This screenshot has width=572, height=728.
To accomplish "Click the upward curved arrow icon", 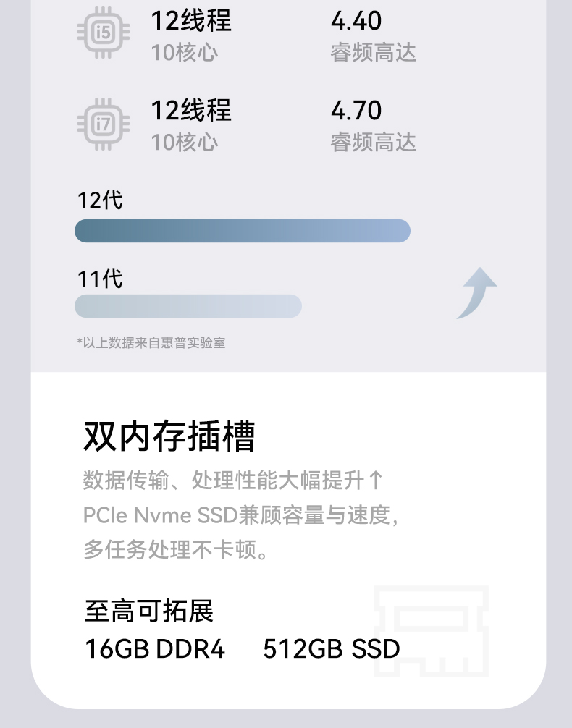I will (x=477, y=293).
